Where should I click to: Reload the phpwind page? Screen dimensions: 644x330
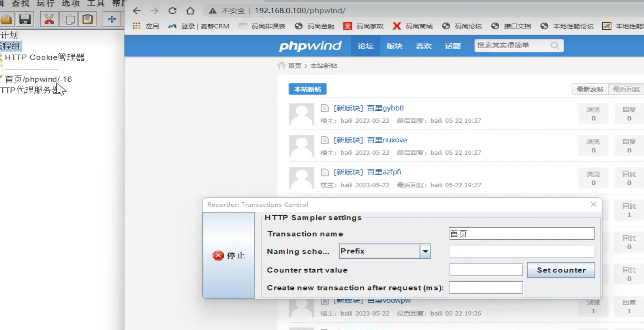172,11
